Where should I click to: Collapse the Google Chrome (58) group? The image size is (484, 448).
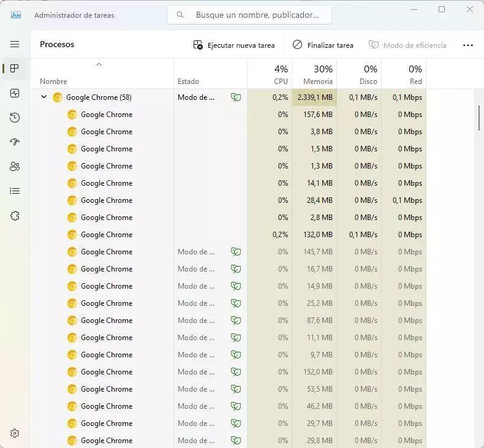[43, 97]
